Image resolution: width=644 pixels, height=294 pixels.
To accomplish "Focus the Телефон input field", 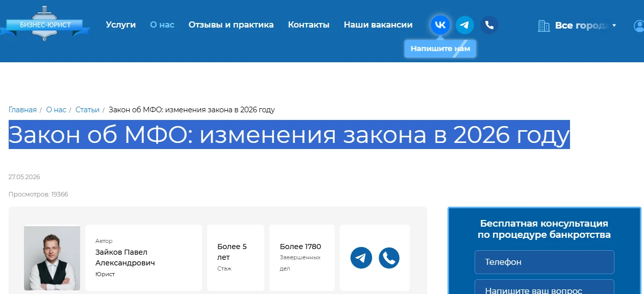I will tap(544, 262).
